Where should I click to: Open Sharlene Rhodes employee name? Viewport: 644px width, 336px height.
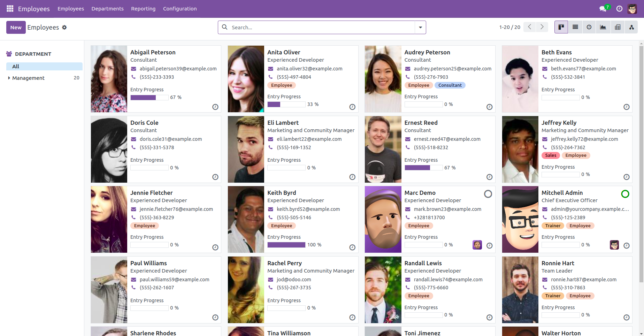[153, 333]
